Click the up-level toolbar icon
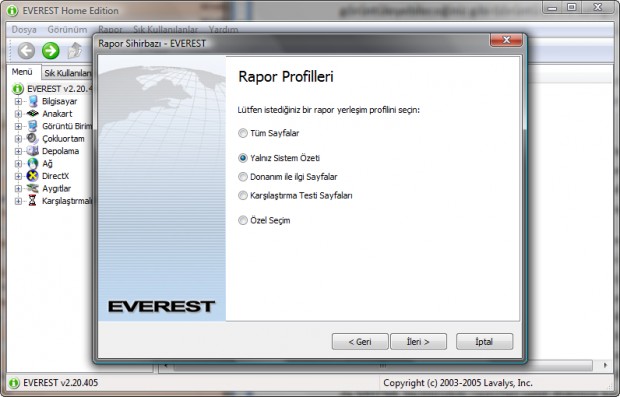620x397 pixels. point(75,51)
